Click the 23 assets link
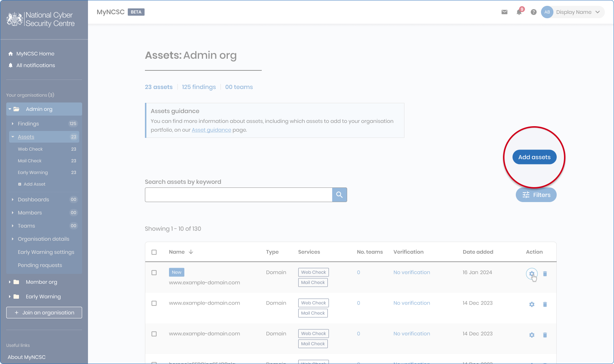Screen dimensions: 614x364 [x=159, y=87]
